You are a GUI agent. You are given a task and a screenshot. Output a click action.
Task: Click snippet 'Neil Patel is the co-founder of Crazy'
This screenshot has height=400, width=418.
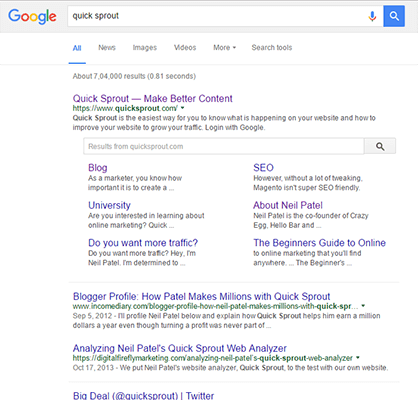pyautogui.click(x=311, y=220)
